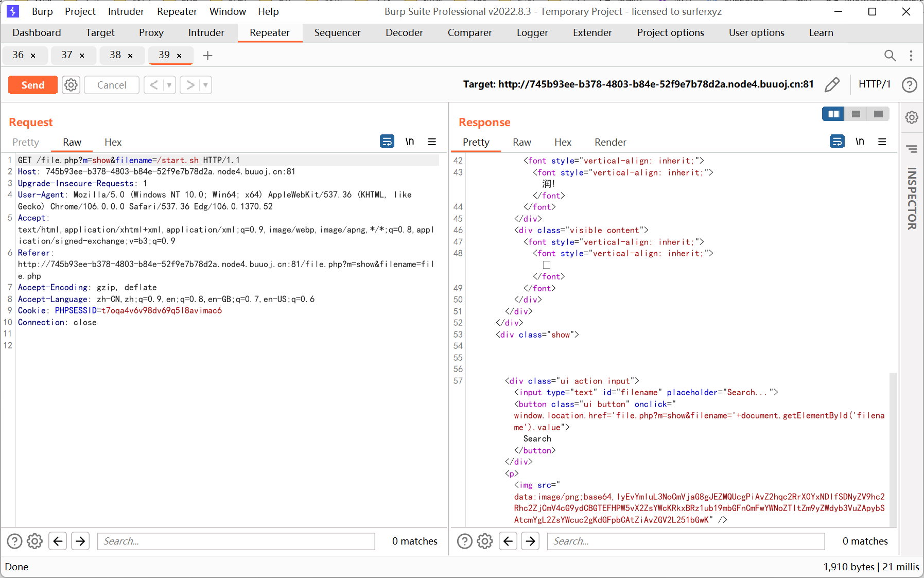Expand the INSPECTOR side panel label
The height and width of the screenshot is (578, 924).
[x=912, y=198]
